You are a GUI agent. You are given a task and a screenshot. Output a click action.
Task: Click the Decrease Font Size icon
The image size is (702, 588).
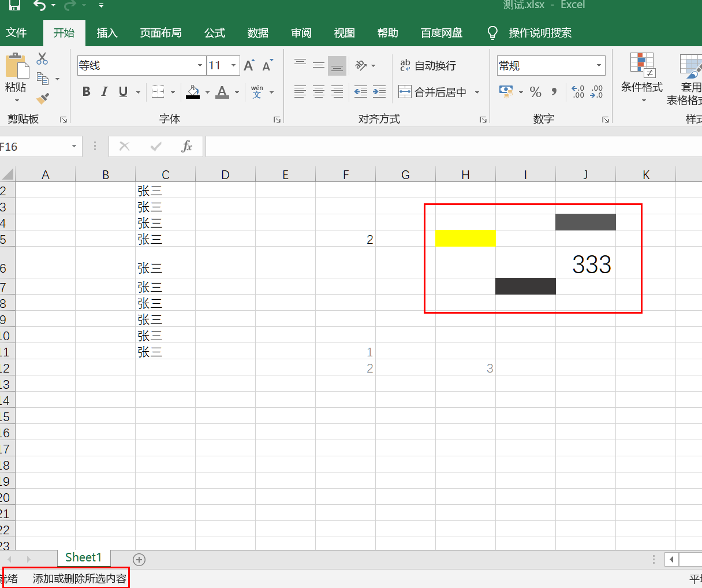[267, 65]
